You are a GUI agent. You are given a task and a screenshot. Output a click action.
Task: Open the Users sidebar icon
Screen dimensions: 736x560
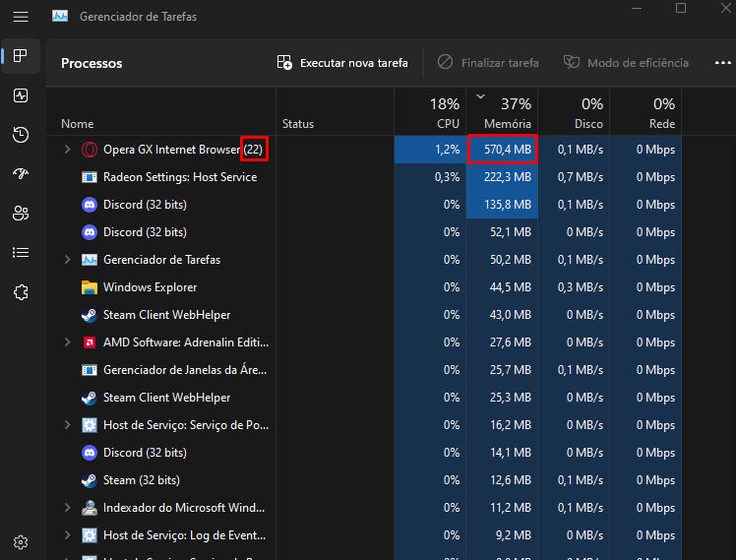click(21, 214)
